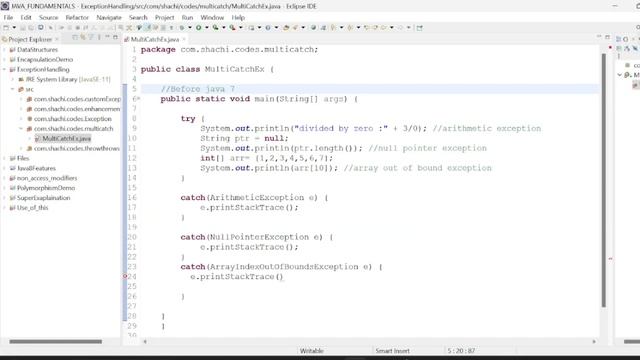Click the Previous Annotation toolbar icon

click(350, 28)
